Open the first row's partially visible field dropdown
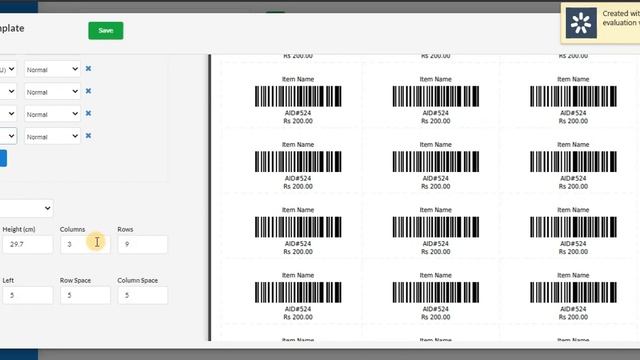The image size is (640, 360). (8, 69)
